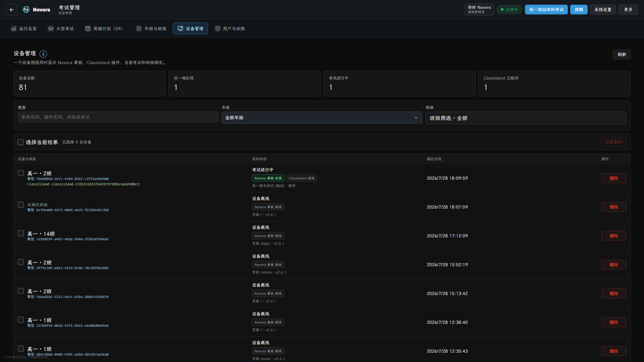Click the Novora 看板 在线 status badge

268,178
